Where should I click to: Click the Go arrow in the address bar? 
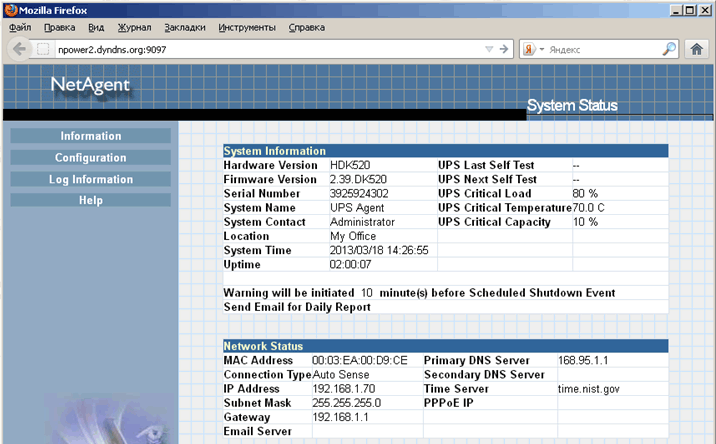(504, 49)
